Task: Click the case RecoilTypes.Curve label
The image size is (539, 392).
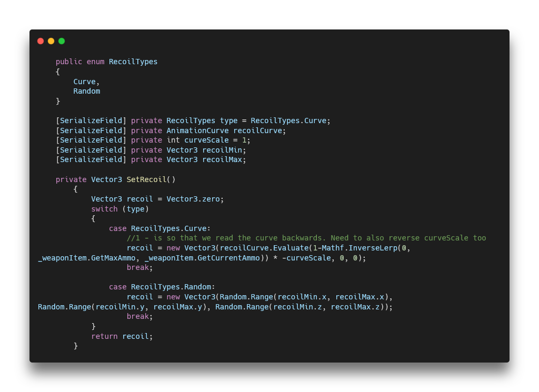Action: [x=159, y=228]
